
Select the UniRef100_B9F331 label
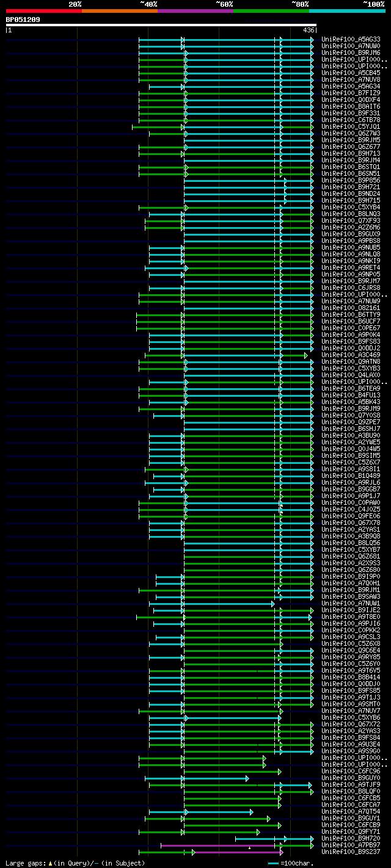click(x=350, y=113)
